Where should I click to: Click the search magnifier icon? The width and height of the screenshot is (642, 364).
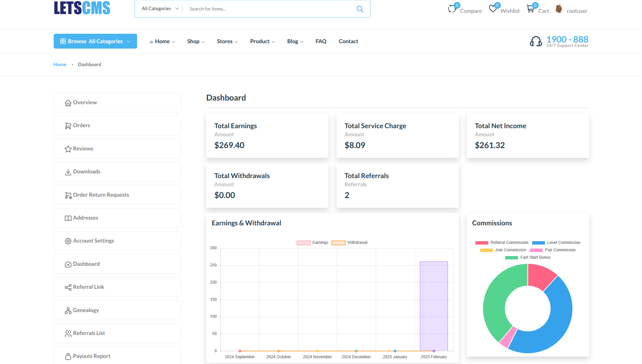360,9
